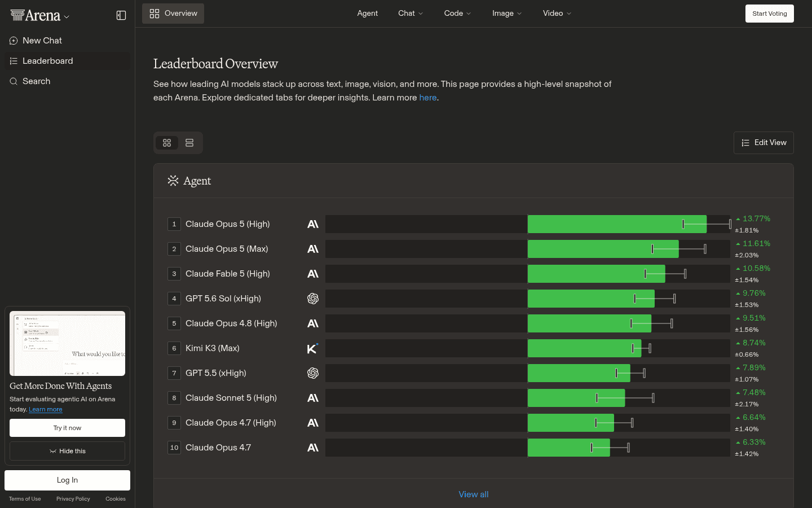Open the agents promo preview thumbnail
This screenshot has width=812, height=508.
click(67, 344)
